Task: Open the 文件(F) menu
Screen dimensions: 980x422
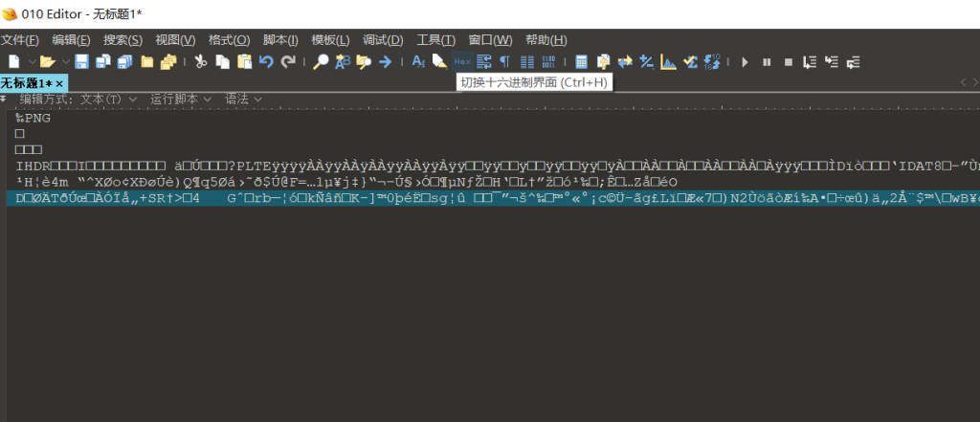Action: click(x=20, y=39)
